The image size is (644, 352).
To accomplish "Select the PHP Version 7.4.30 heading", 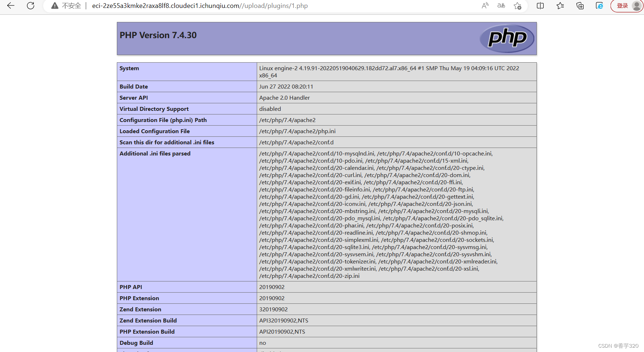I will coord(158,35).
